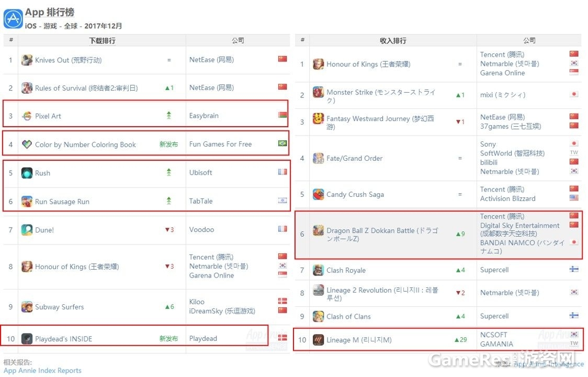Open the Rules of Survival title link
Image resolution: width=588 pixels, height=377 pixels.
(86, 88)
